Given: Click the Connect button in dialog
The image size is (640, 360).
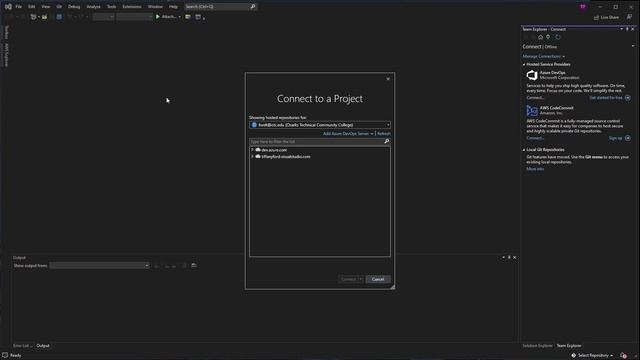Looking at the screenshot, I should (x=350, y=279).
